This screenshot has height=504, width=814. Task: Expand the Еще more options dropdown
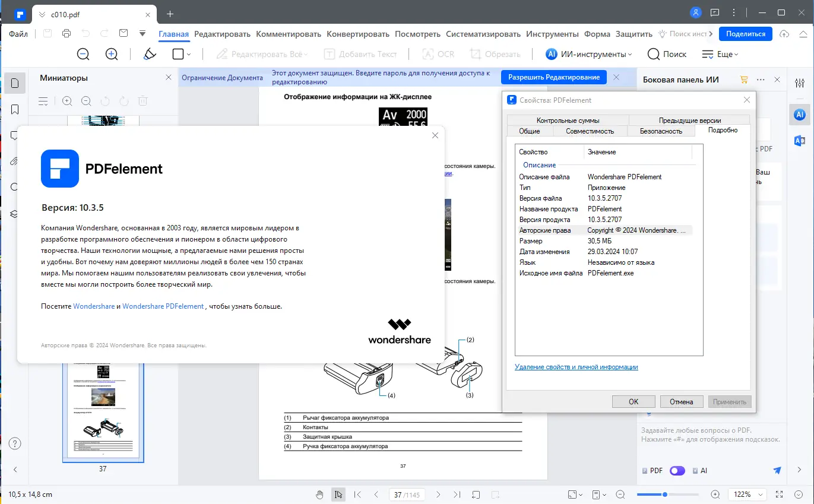coord(720,54)
